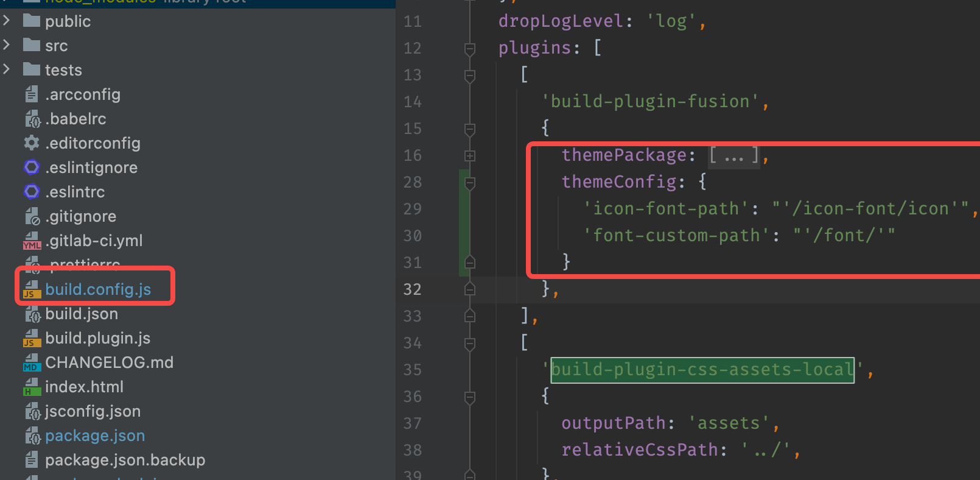980x480 pixels.
Task: Collapse the fold marker on line 15
Action: pyautogui.click(x=470, y=129)
